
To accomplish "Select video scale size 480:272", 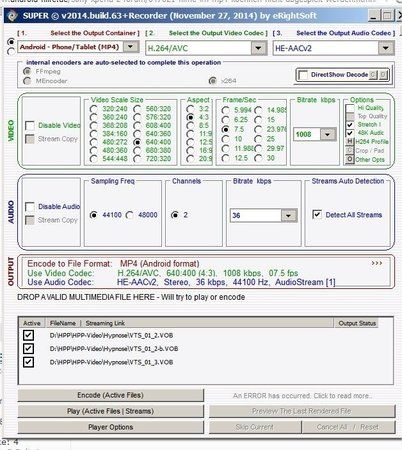I will coord(94,142).
